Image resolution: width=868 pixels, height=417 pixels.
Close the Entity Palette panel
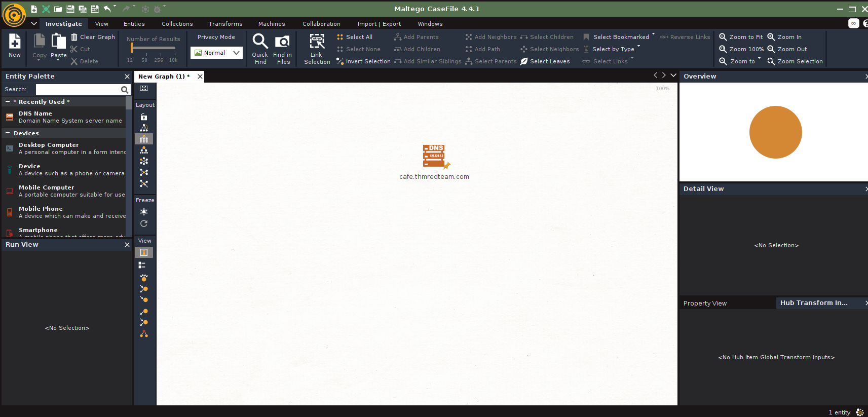127,77
